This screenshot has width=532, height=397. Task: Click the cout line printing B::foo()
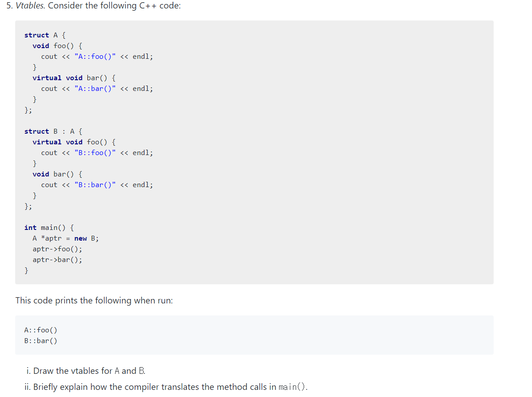(97, 152)
